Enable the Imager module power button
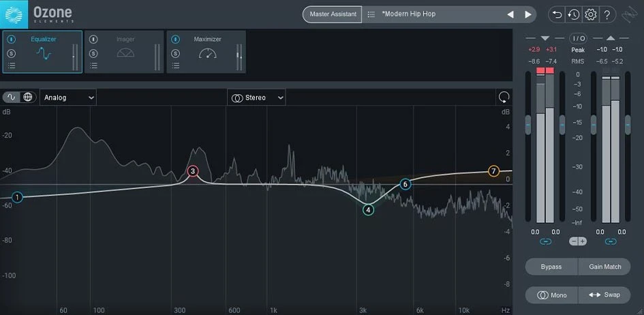 click(93, 40)
